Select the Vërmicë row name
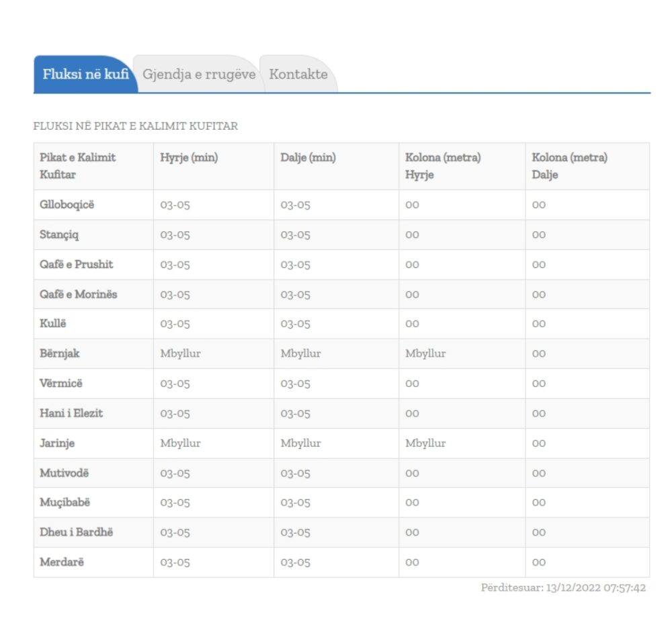The image size is (672, 637). 61,383
